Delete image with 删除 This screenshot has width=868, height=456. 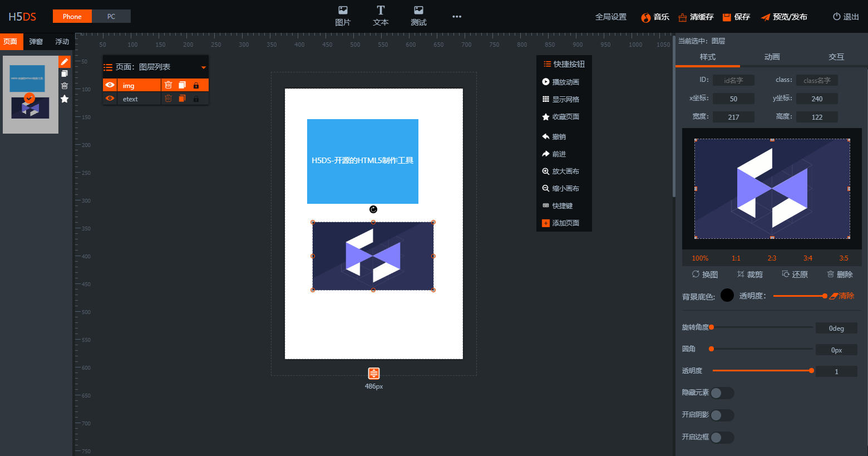(x=840, y=274)
